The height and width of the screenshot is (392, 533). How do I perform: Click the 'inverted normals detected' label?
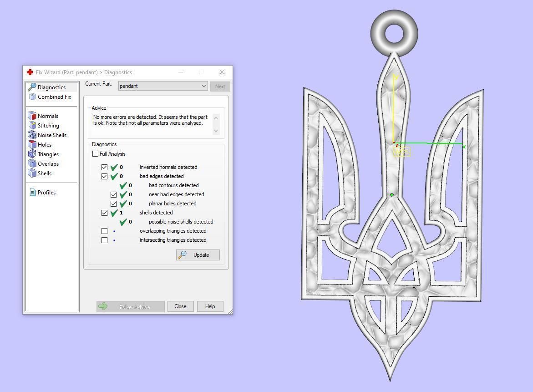point(168,167)
